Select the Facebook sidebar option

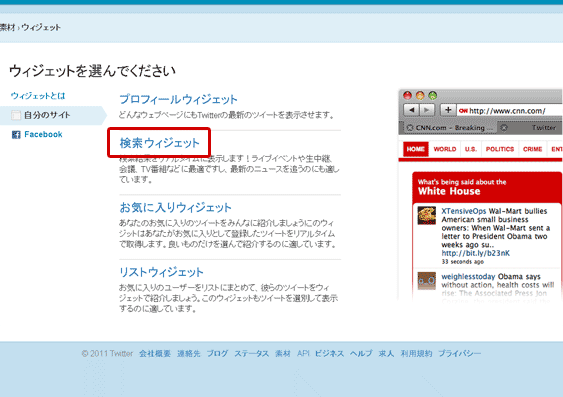[43, 135]
